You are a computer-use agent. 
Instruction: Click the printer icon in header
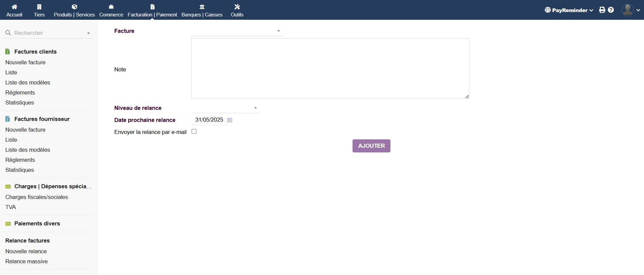(602, 10)
